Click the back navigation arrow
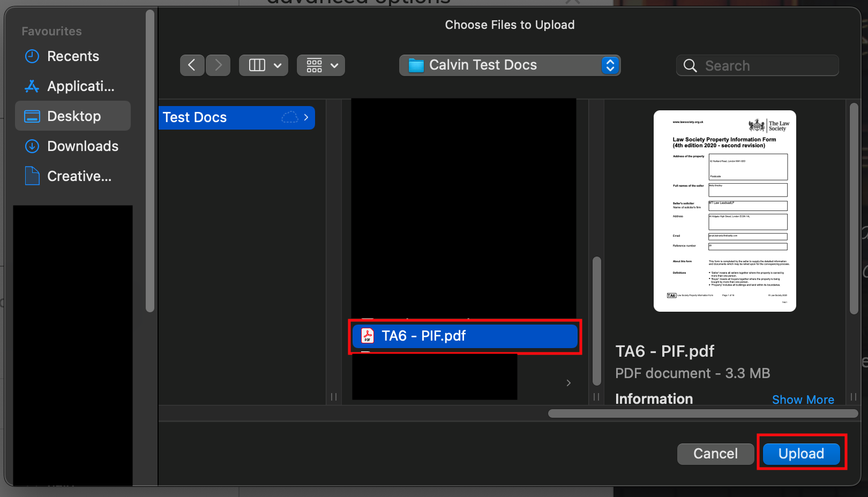This screenshot has height=497, width=868. tap(192, 65)
